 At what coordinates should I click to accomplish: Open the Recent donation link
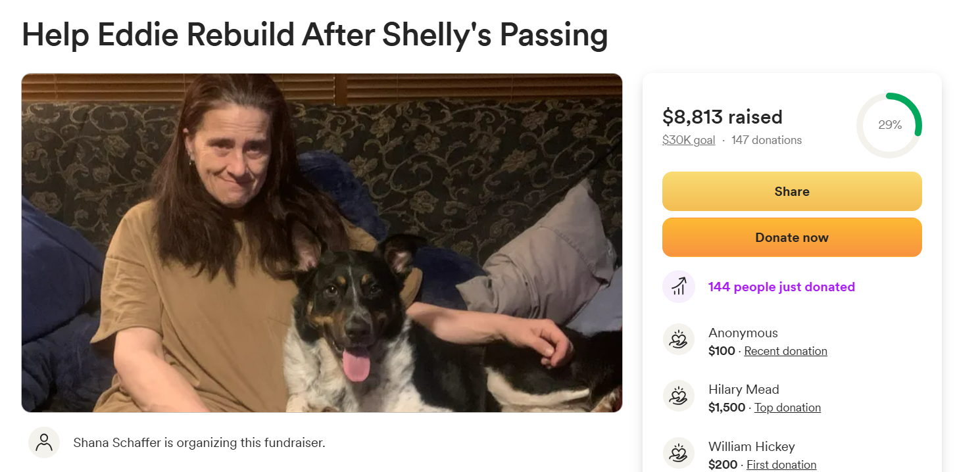(785, 351)
